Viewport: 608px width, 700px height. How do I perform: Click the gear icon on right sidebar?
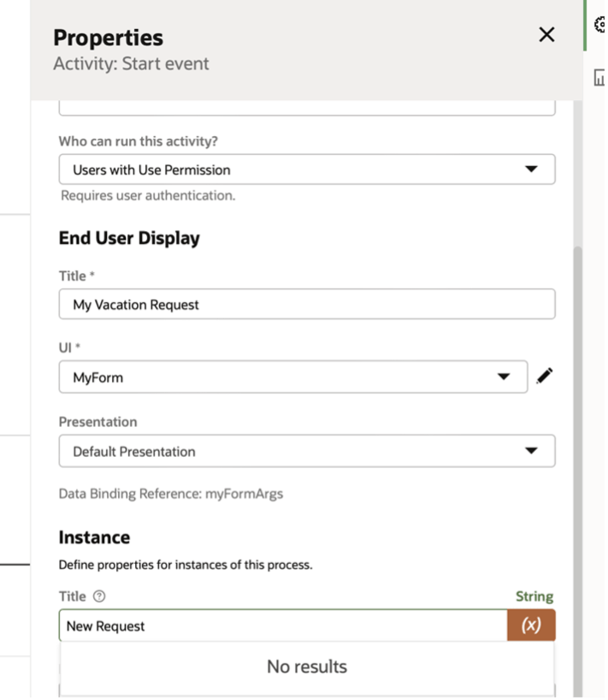[x=599, y=26]
